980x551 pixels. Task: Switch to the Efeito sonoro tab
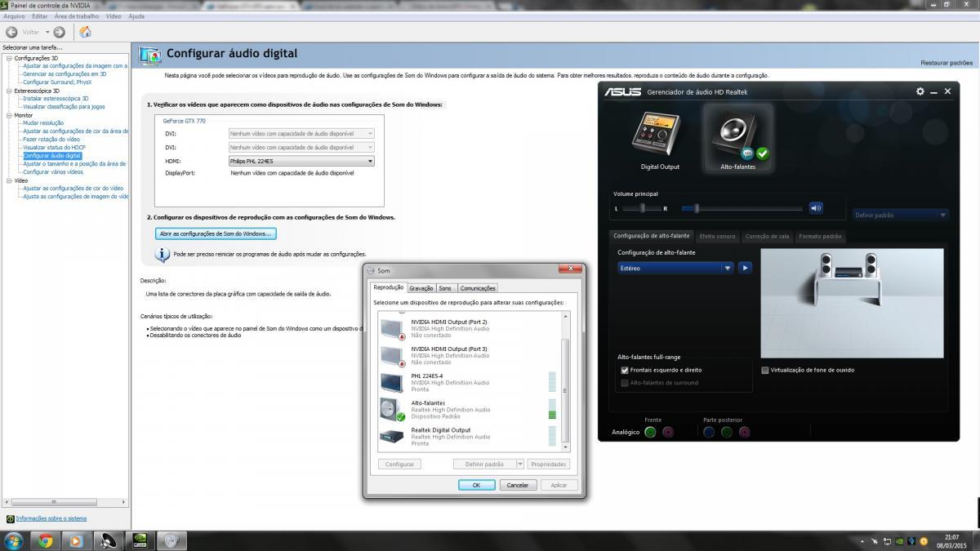point(718,236)
